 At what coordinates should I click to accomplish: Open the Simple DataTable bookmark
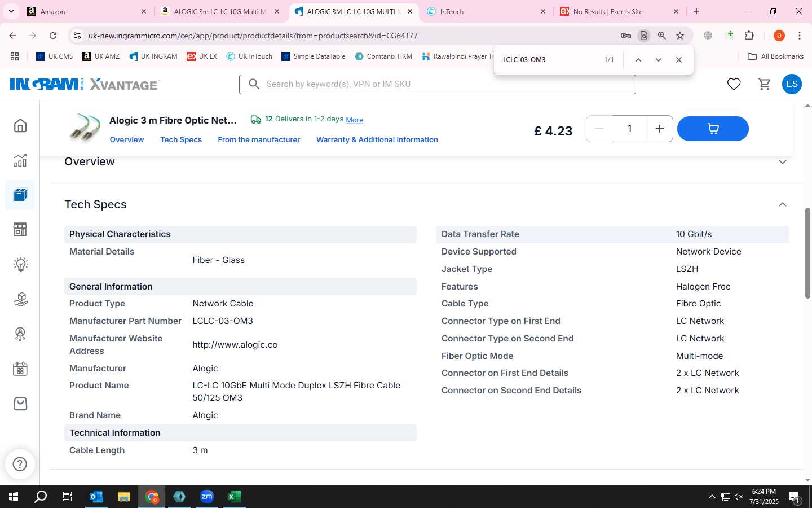(x=313, y=56)
